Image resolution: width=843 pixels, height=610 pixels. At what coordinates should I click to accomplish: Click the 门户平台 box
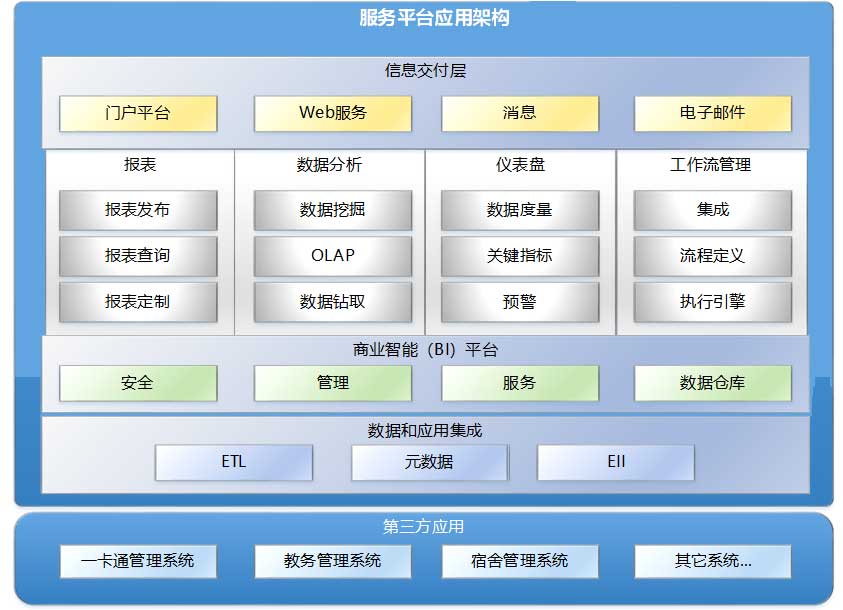click(138, 113)
